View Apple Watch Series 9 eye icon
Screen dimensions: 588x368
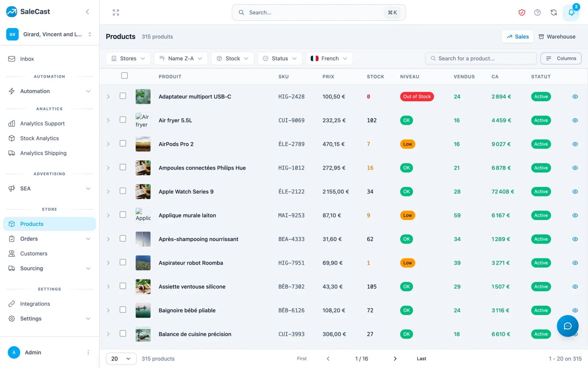click(x=575, y=192)
